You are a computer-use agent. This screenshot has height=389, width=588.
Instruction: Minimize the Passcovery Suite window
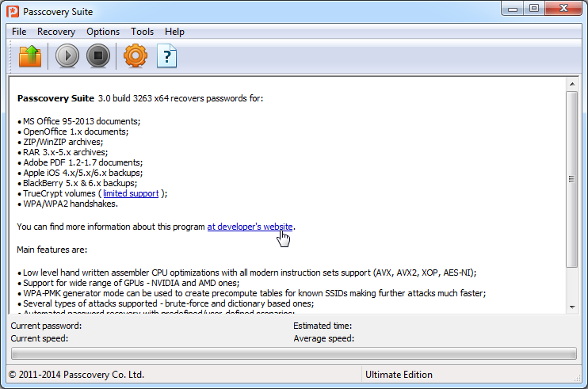coord(513,9)
